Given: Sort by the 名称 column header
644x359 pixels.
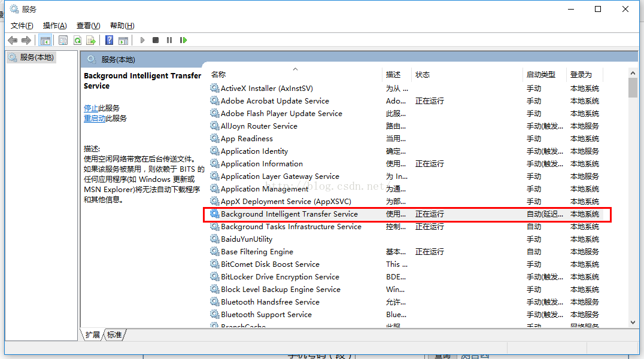Looking at the screenshot, I should click(x=218, y=74).
